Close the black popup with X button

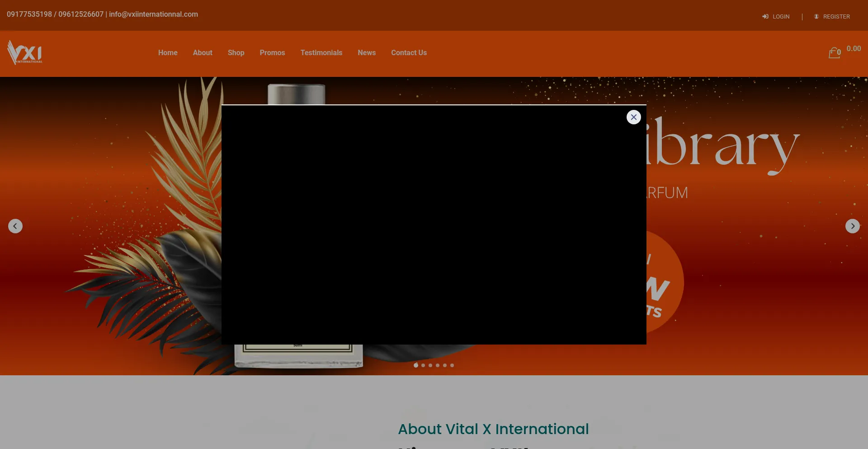(x=633, y=117)
